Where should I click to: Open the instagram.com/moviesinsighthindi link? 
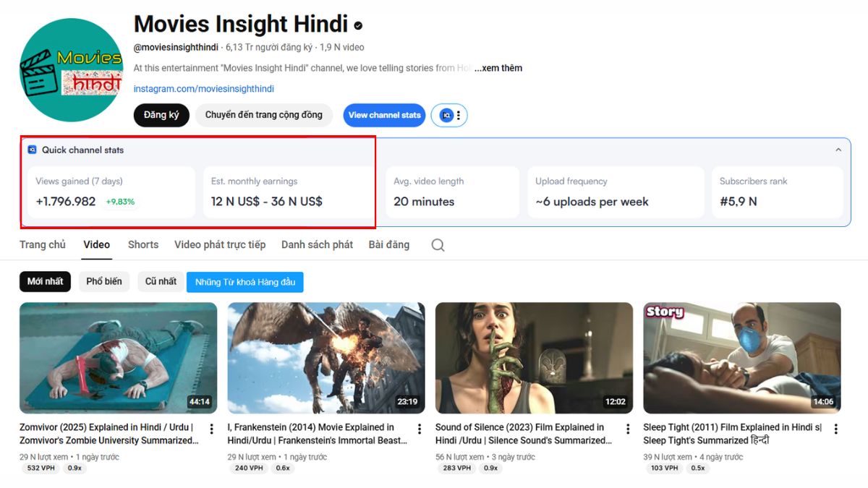(x=203, y=88)
